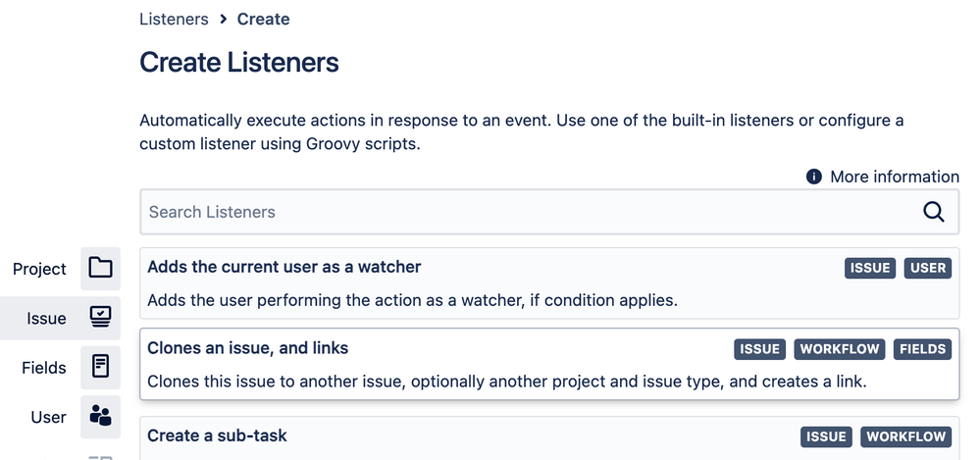
Task: Open the Fields sidebar label
Action: coord(44,368)
